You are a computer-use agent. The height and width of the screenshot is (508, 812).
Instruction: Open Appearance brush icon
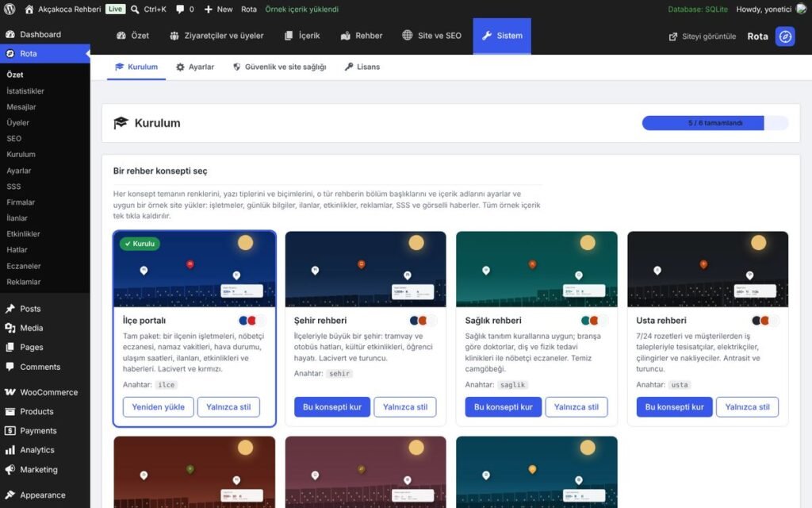(10, 495)
